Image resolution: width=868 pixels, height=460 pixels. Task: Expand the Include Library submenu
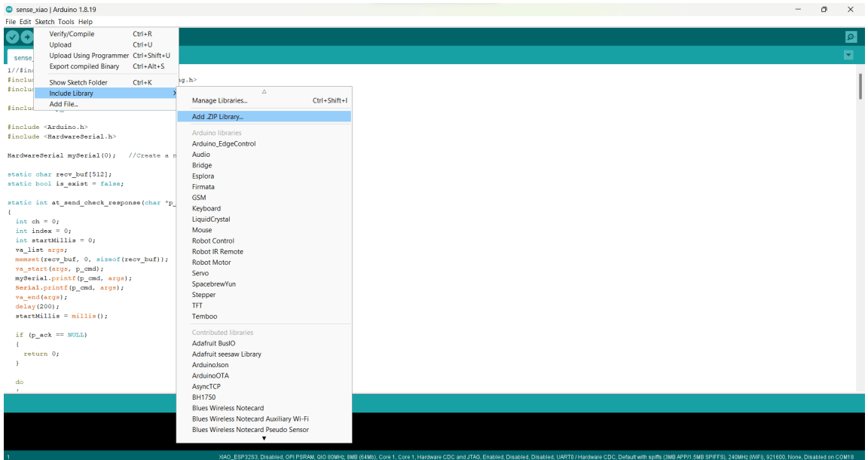(106, 93)
